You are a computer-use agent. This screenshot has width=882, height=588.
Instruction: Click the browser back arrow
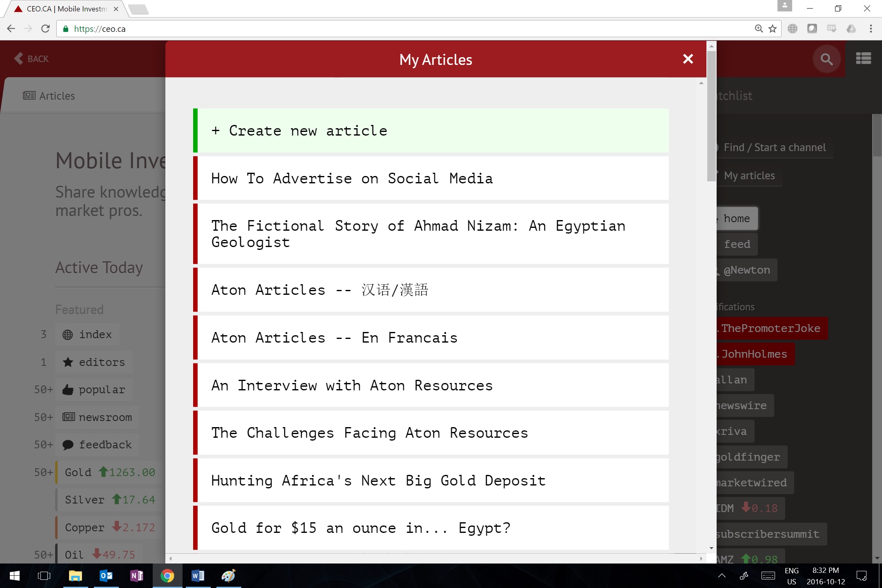(x=11, y=29)
